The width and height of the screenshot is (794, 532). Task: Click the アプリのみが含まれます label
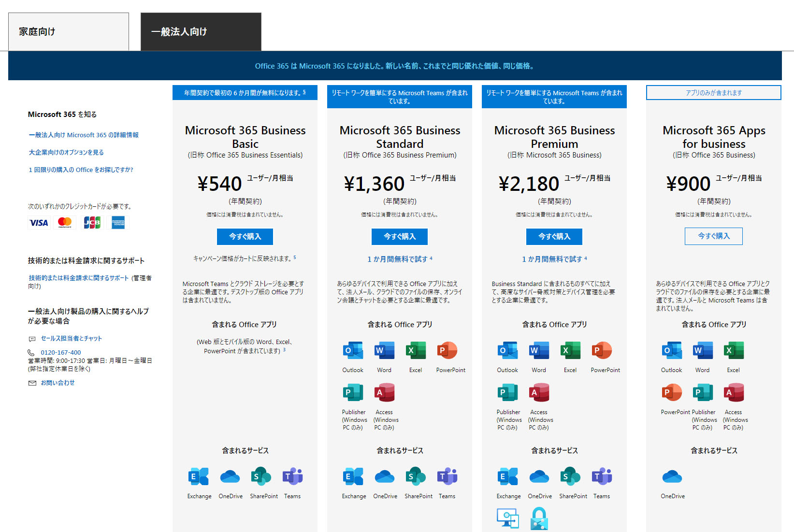[714, 93]
